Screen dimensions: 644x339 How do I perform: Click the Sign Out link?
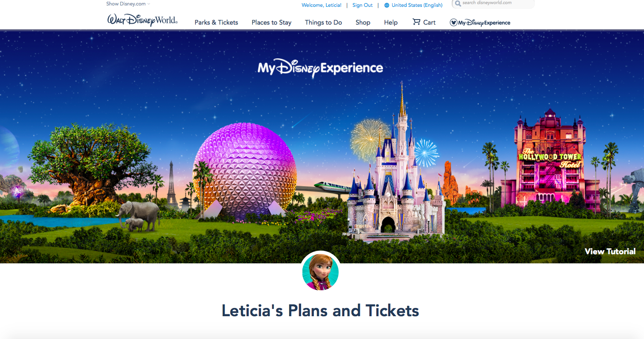(x=363, y=5)
